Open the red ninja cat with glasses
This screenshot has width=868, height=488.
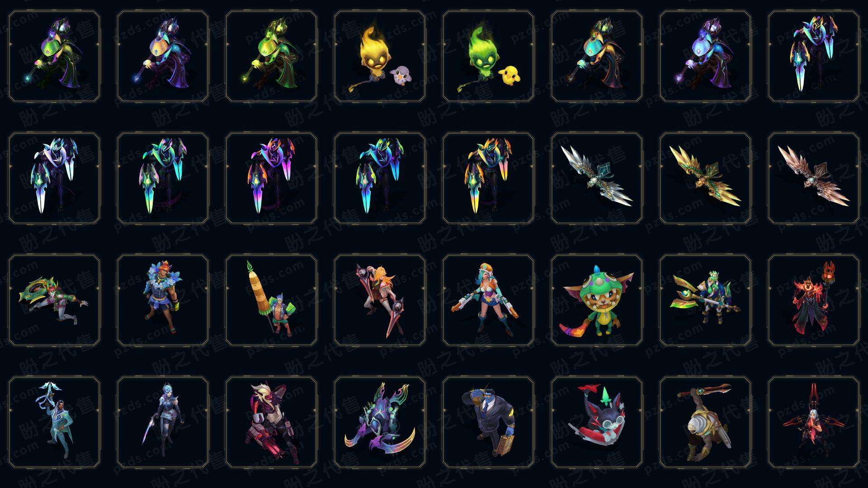[x=597, y=422]
